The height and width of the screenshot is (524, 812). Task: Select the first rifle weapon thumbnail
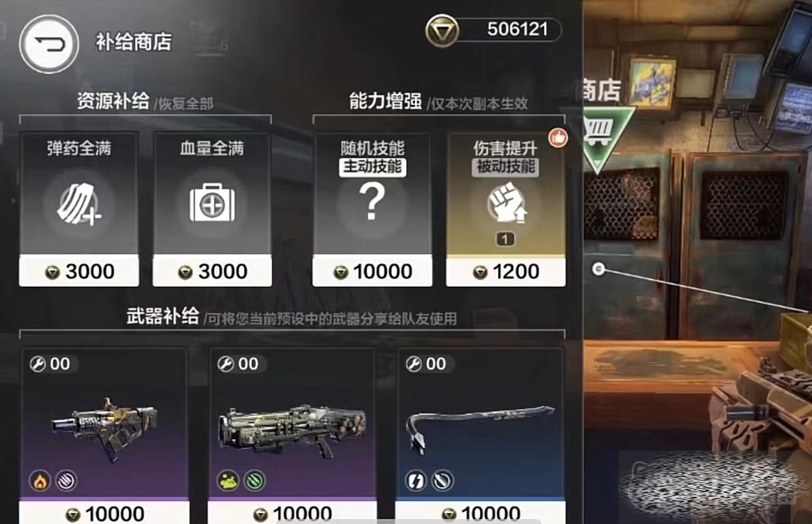click(x=105, y=428)
